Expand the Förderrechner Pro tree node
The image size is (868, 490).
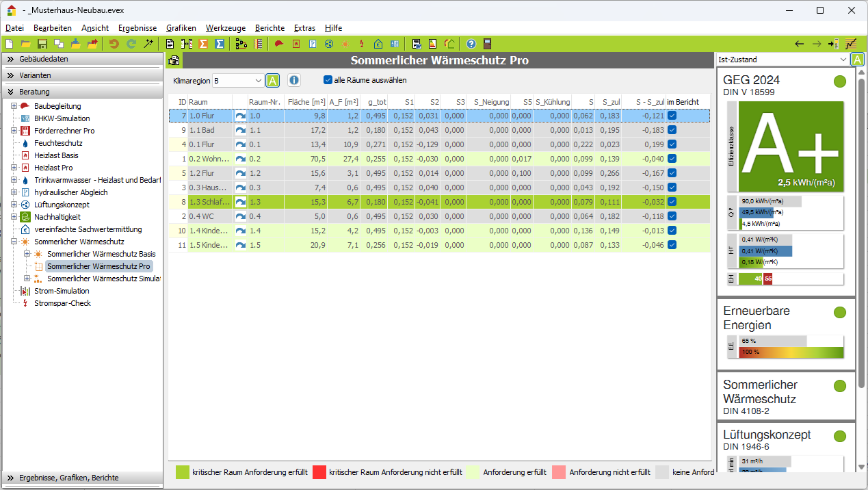pyautogui.click(x=14, y=131)
